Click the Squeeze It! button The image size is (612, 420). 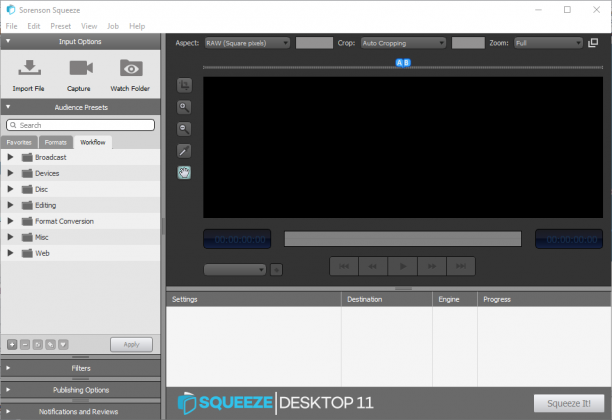(x=569, y=403)
